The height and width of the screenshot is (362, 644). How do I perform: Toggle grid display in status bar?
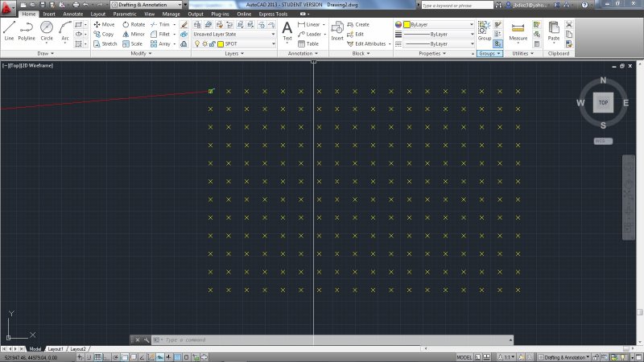[x=97, y=357]
